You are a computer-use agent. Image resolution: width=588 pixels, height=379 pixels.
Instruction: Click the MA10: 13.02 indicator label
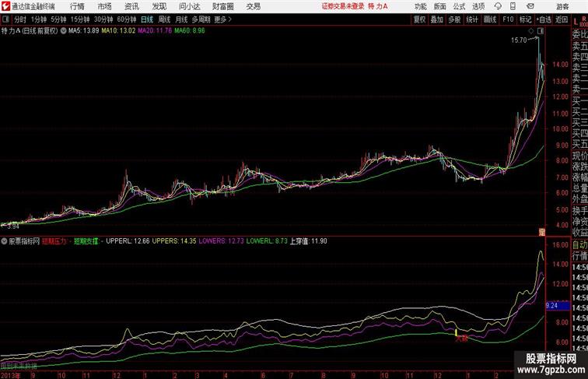118,31
